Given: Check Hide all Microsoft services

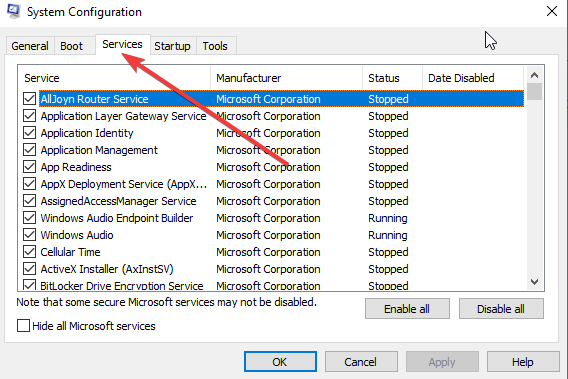Looking at the screenshot, I should [x=24, y=326].
